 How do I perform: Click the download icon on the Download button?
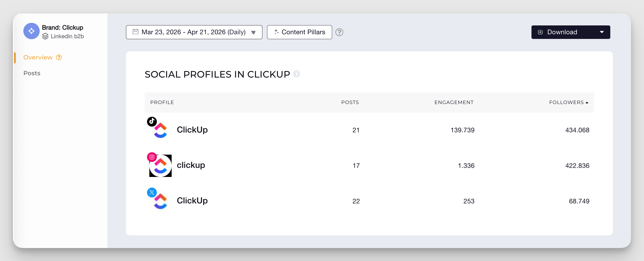pos(541,32)
